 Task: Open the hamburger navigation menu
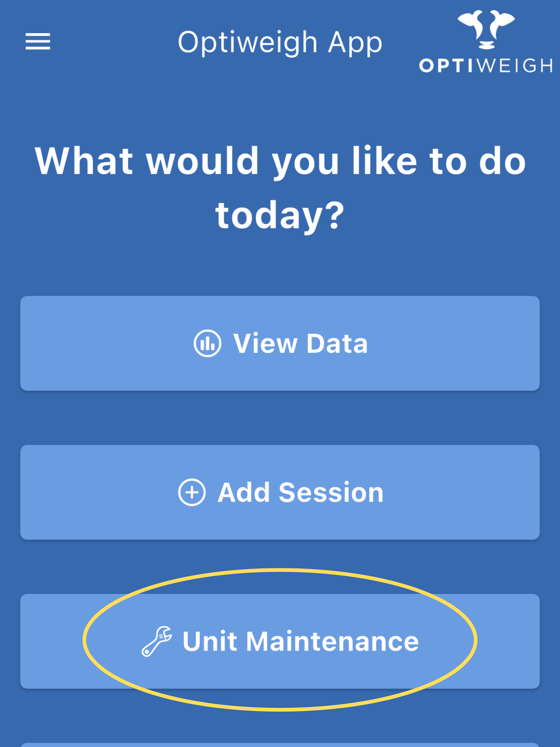(38, 41)
